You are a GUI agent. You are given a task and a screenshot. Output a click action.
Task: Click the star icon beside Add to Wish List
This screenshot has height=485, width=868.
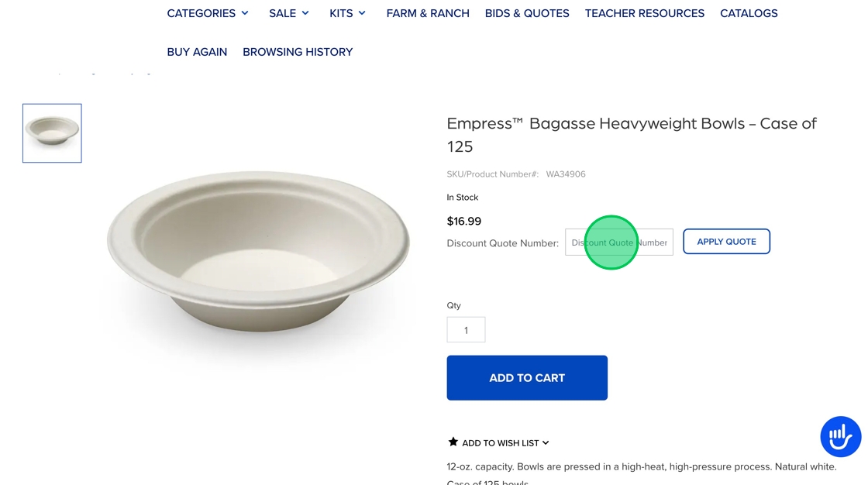(453, 442)
